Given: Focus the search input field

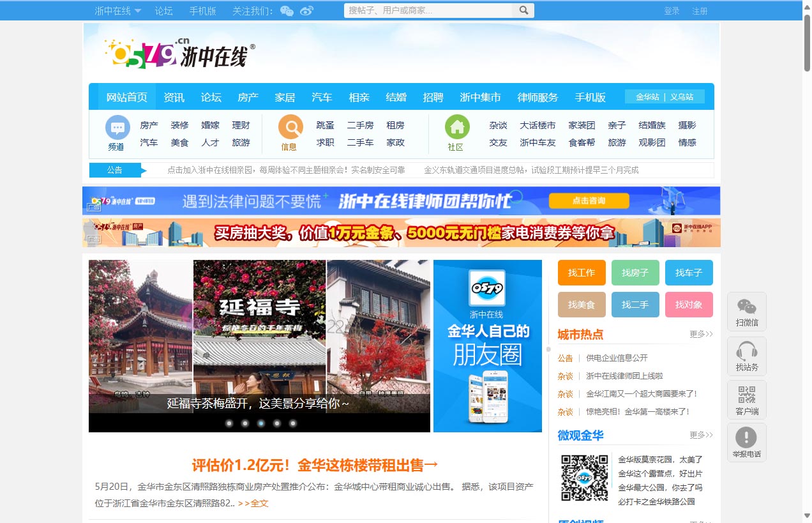Looking at the screenshot, I should point(428,10).
